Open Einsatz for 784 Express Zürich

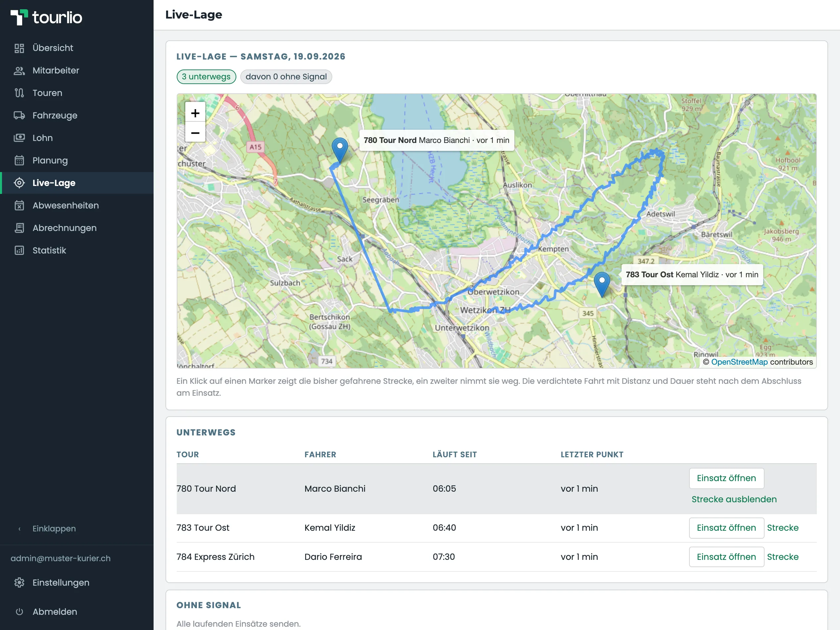(x=726, y=557)
